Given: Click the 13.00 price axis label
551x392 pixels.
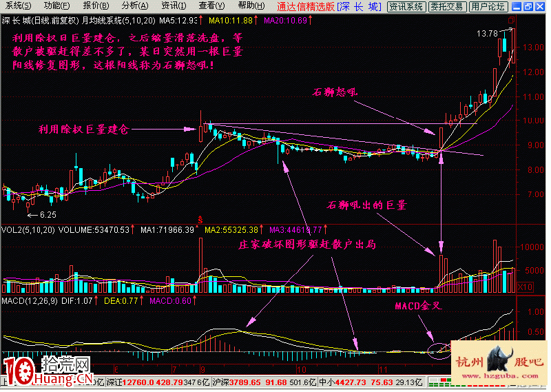Looking at the screenshot, I should tap(533, 47).
